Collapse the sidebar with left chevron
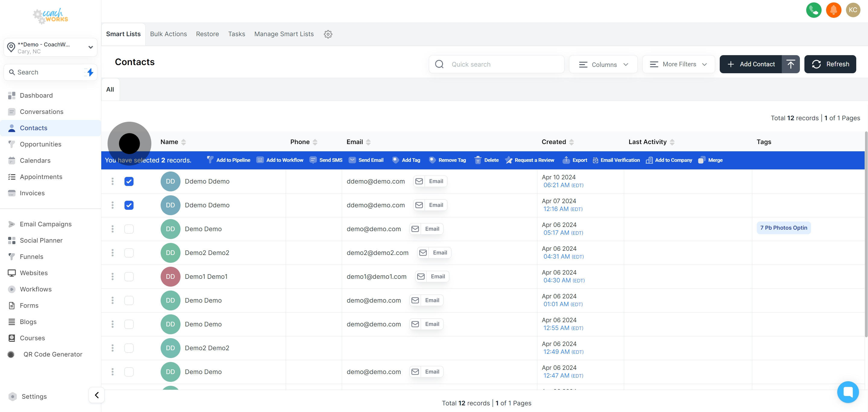 pos(97,395)
